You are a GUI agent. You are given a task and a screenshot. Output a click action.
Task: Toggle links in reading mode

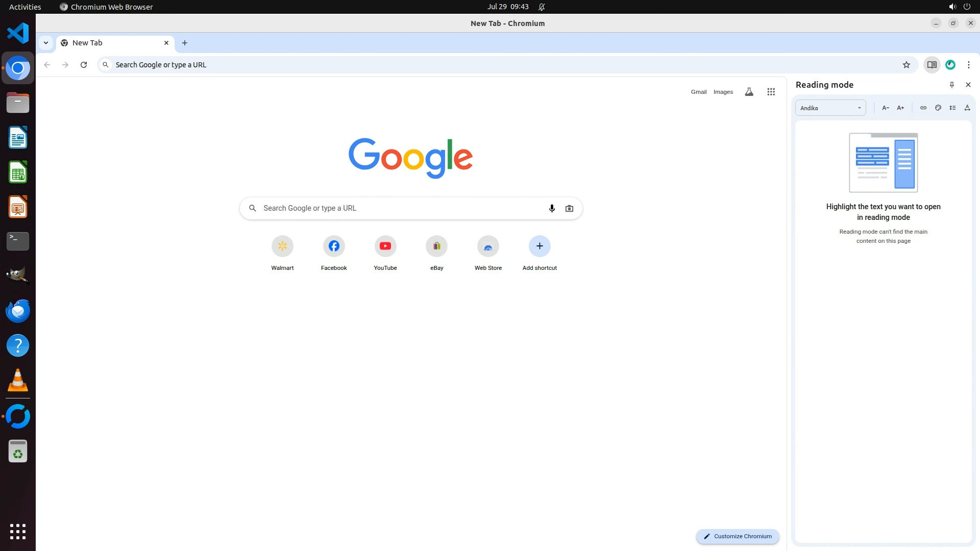[x=923, y=108]
